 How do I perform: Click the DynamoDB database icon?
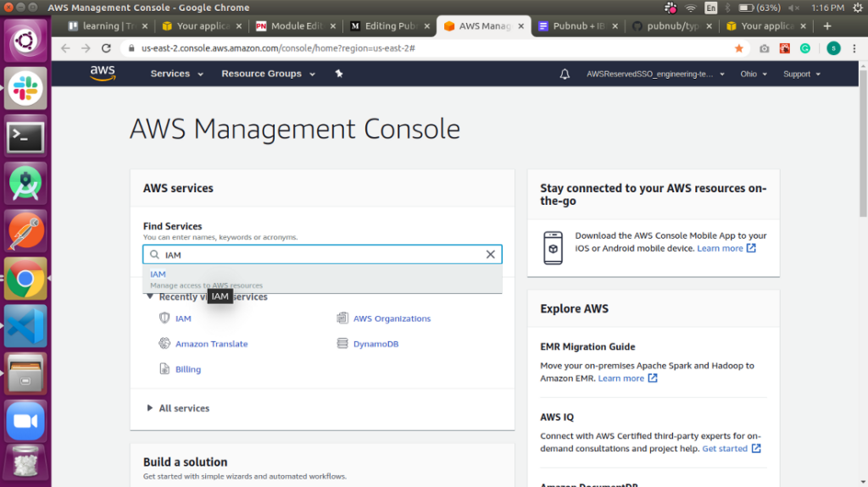[342, 343]
